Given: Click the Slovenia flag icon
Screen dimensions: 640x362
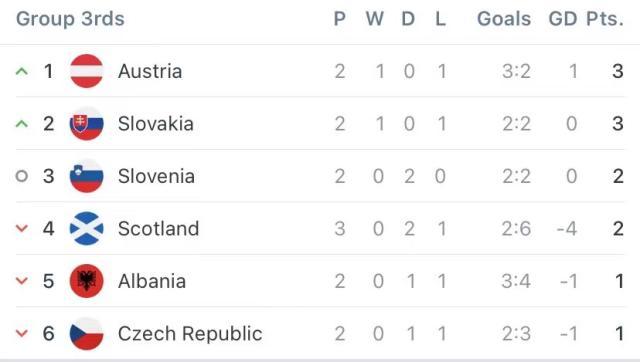Looking at the screenshot, I should pos(87,176).
